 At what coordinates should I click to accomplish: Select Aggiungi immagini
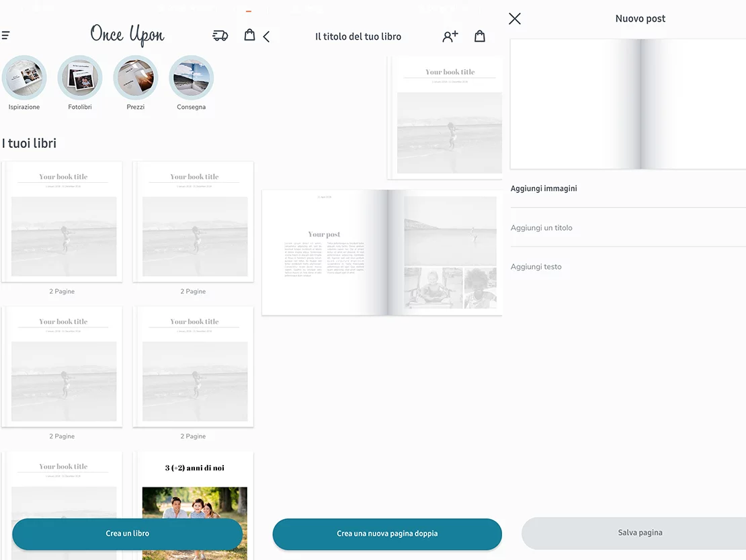(544, 188)
